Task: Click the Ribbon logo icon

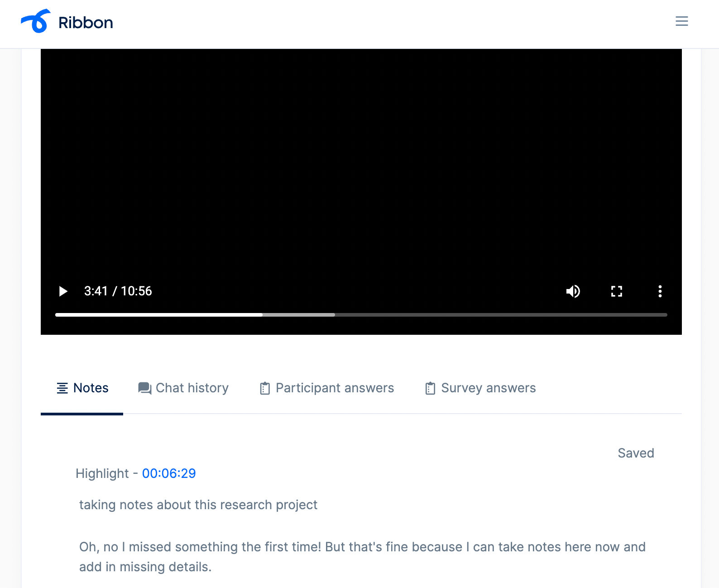Action: point(36,21)
